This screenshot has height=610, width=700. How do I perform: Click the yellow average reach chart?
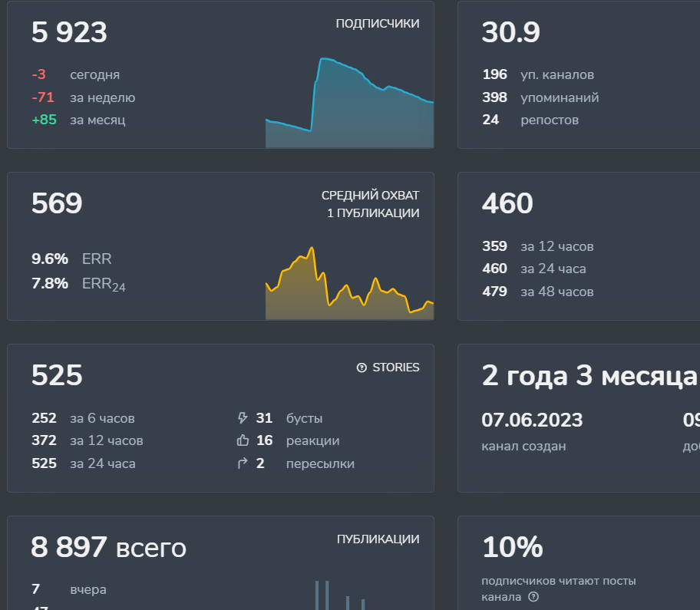[x=349, y=283]
